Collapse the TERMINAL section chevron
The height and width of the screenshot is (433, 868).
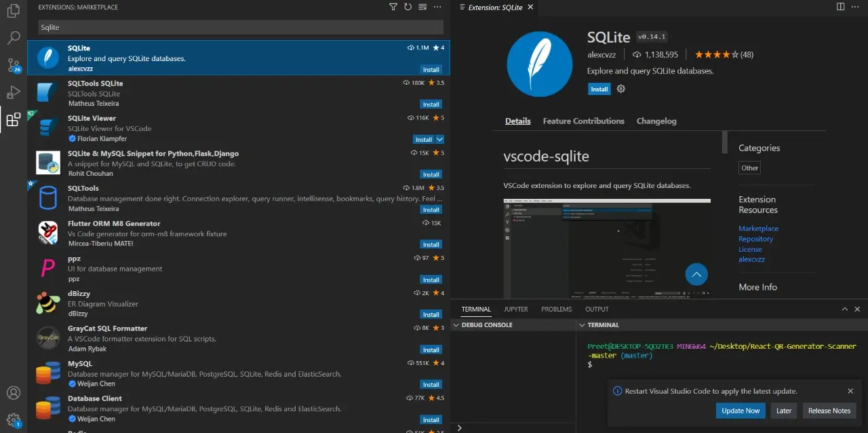[x=582, y=325]
